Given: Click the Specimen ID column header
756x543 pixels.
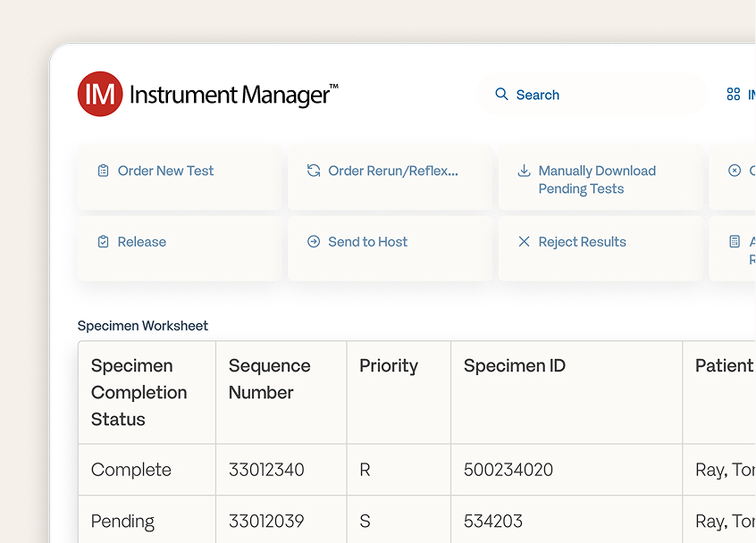Looking at the screenshot, I should pos(515,366).
